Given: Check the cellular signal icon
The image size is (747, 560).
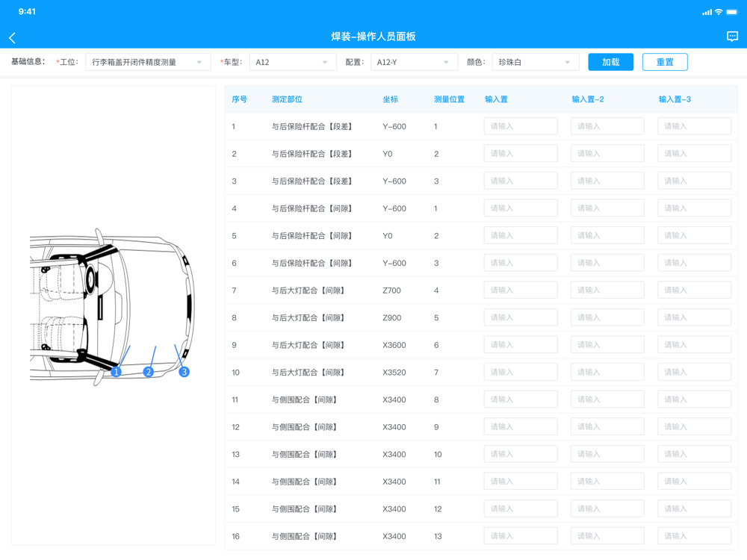Looking at the screenshot, I should click(x=707, y=13).
